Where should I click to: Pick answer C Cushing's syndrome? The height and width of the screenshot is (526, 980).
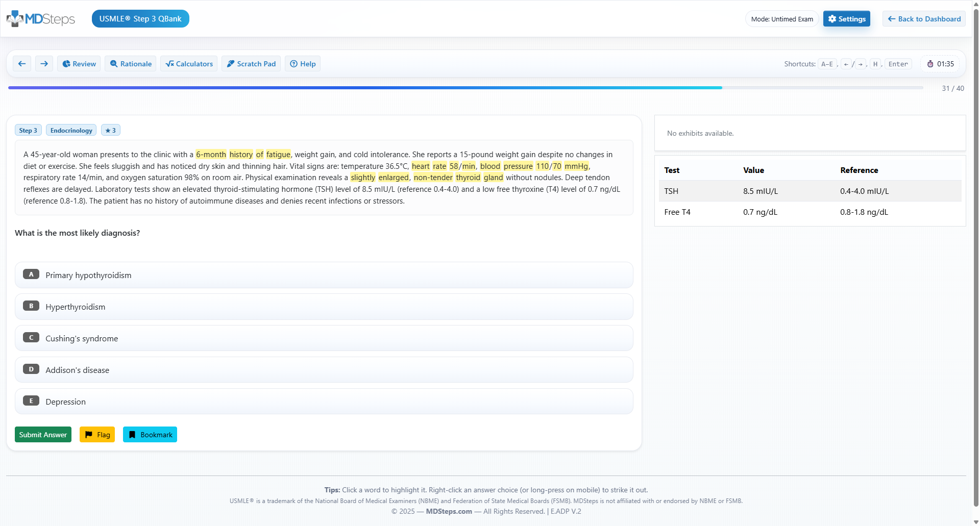coord(324,338)
